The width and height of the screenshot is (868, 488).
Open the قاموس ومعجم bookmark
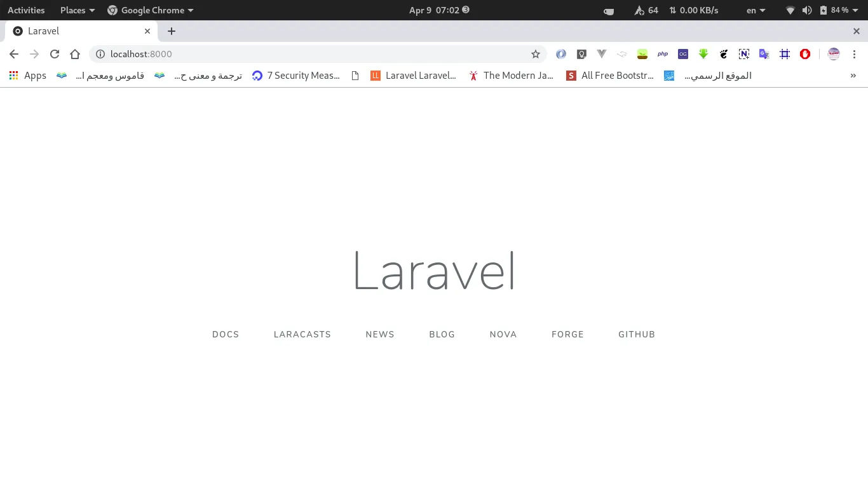coord(100,76)
